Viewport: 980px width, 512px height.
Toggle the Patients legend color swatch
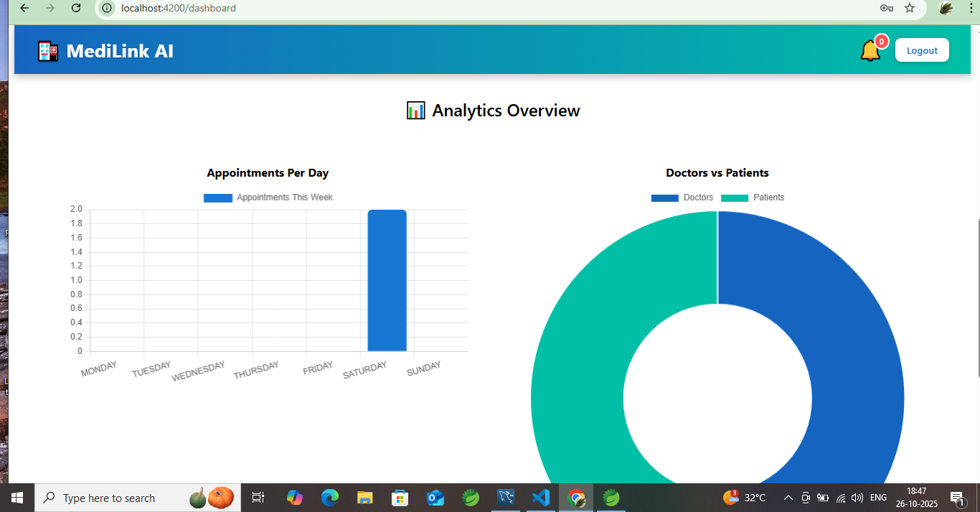coord(735,197)
